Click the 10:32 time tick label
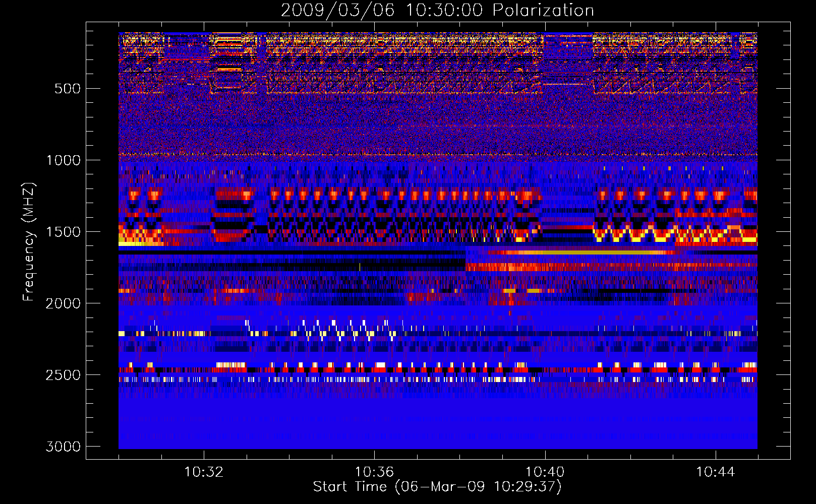Viewport: 816px width, 504px height. [204, 472]
